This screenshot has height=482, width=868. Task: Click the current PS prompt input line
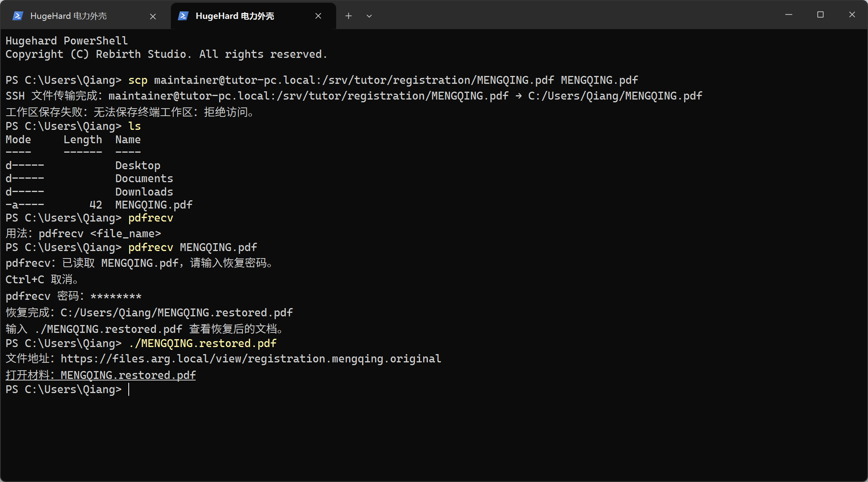[433, 389]
